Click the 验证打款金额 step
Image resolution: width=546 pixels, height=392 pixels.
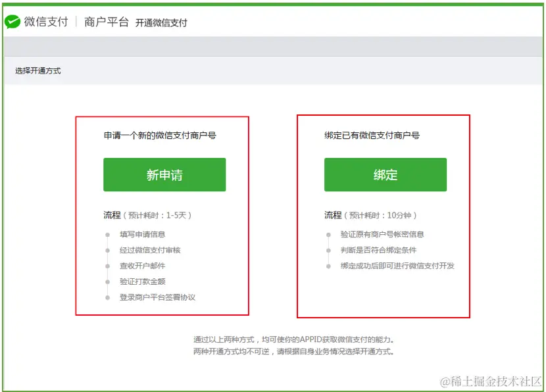pos(142,282)
